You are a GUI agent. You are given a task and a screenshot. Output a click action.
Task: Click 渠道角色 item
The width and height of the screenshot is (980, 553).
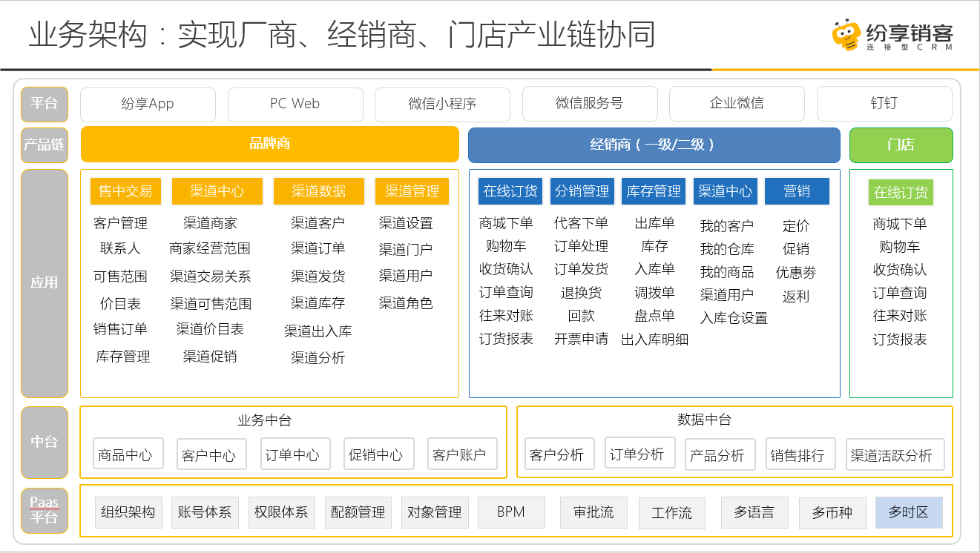(406, 303)
